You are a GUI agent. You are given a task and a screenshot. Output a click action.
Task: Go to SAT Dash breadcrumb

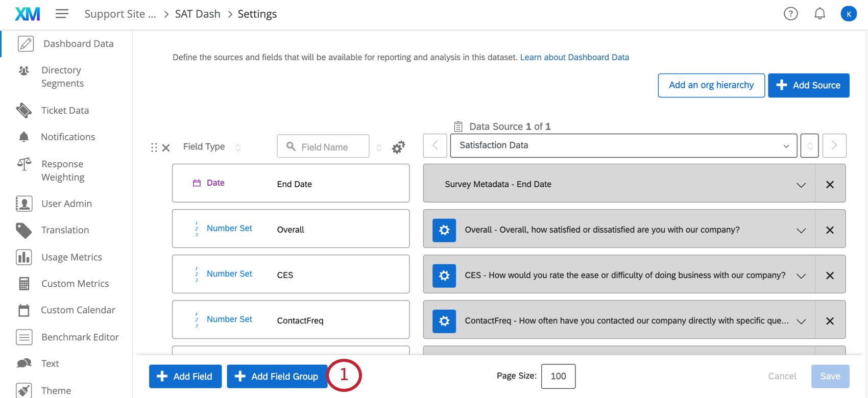pyautogui.click(x=198, y=14)
